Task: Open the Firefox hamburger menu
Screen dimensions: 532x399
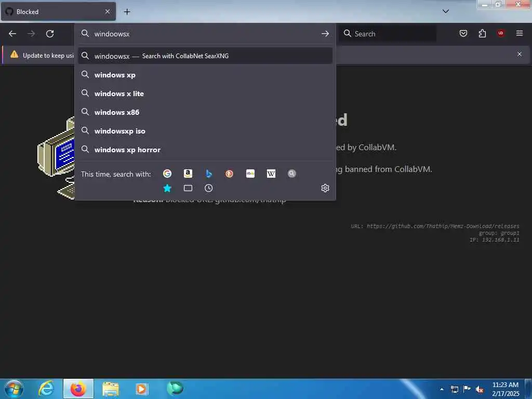Action: (x=520, y=33)
